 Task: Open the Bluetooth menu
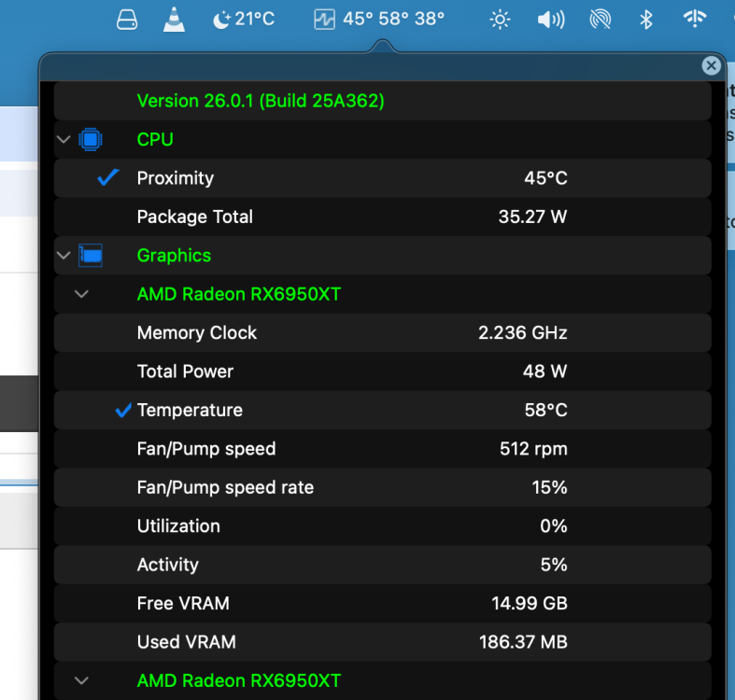click(x=646, y=20)
